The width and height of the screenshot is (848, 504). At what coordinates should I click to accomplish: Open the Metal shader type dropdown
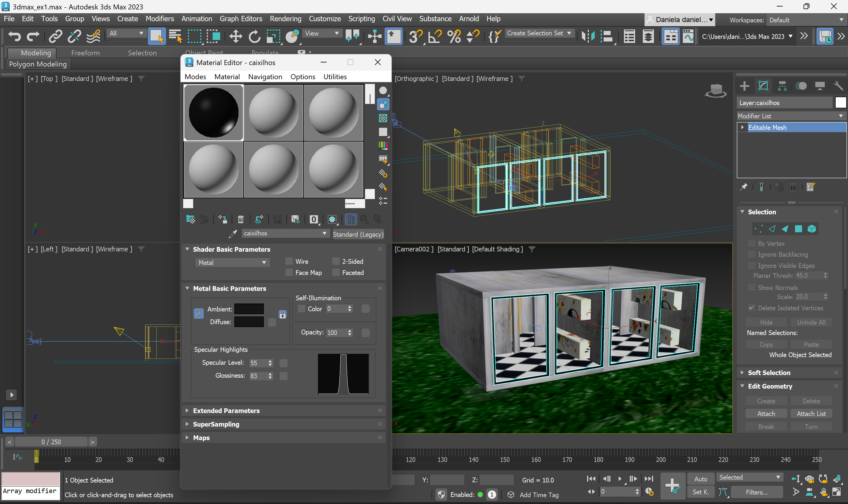point(232,263)
